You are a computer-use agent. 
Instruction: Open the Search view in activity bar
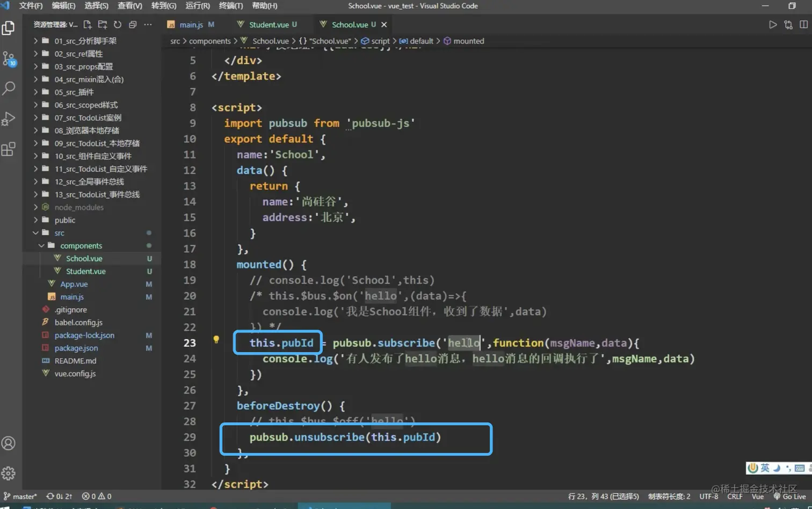[9, 88]
